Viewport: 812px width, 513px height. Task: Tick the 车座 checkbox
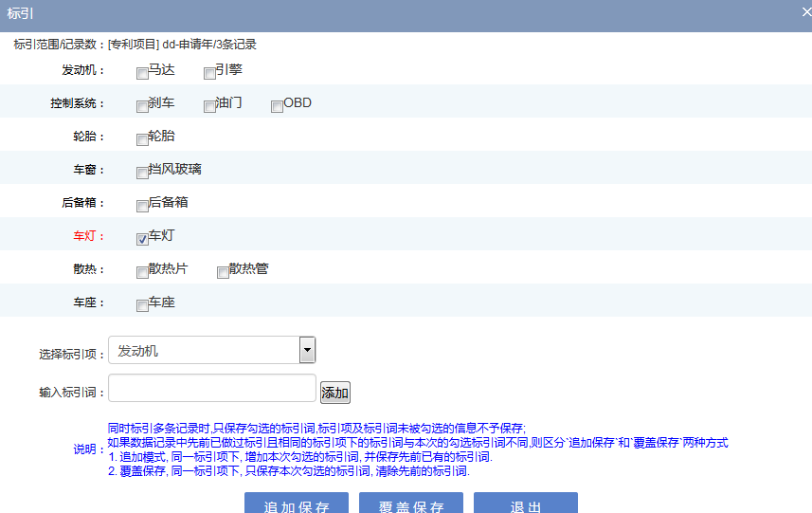[142, 305]
